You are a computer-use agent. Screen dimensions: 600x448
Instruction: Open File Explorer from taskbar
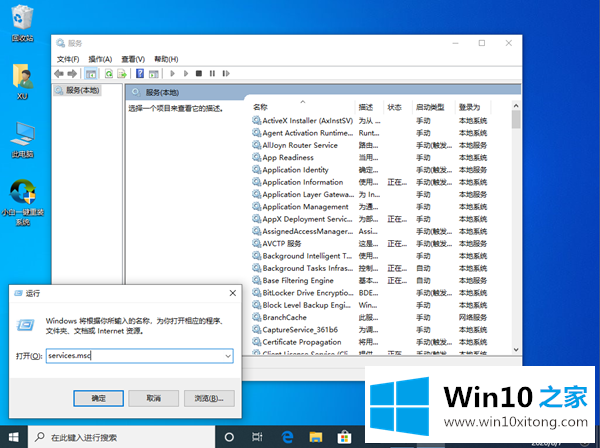click(316, 437)
